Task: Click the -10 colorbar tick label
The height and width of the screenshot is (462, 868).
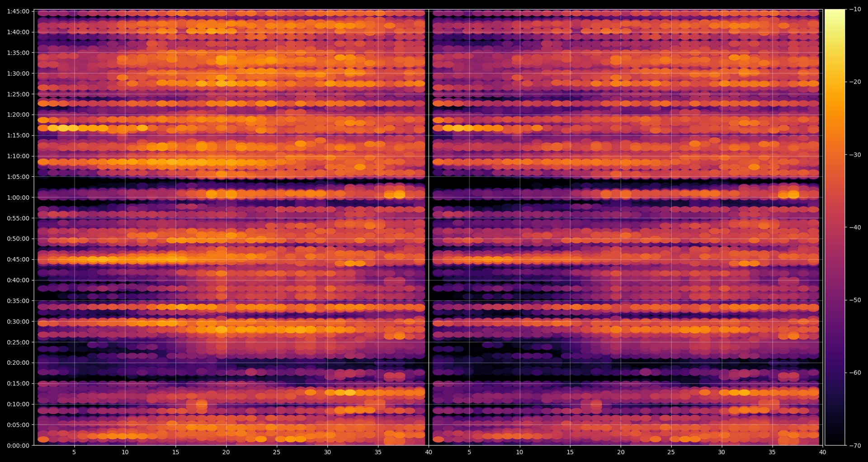Action: coord(855,9)
